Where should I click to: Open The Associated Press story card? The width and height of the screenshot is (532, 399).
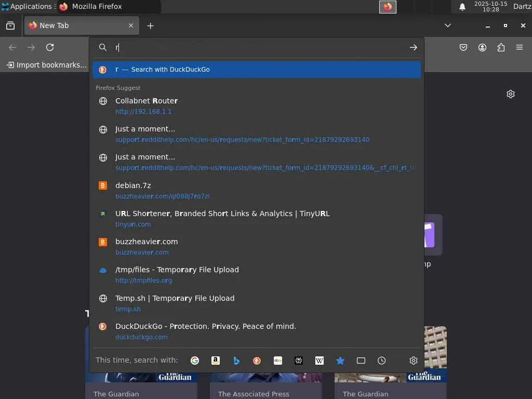coord(265,385)
